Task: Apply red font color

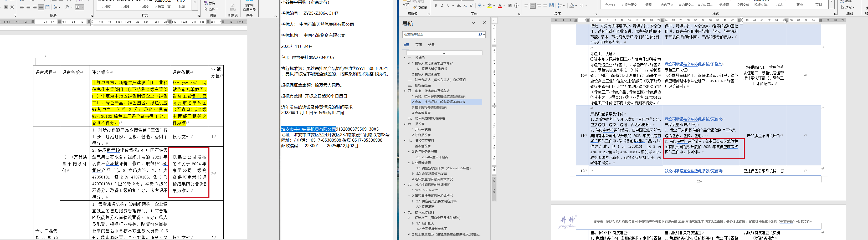Action: point(499,6)
